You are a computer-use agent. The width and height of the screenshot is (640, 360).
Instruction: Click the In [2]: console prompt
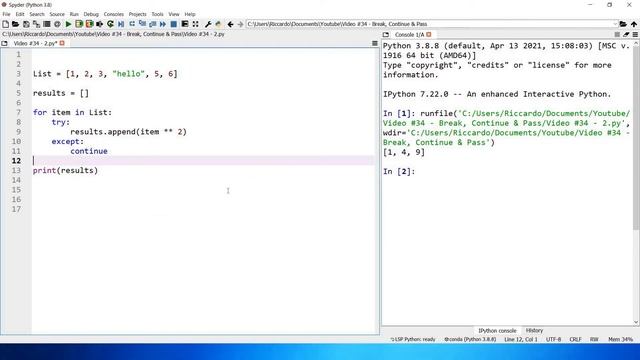tap(399, 172)
